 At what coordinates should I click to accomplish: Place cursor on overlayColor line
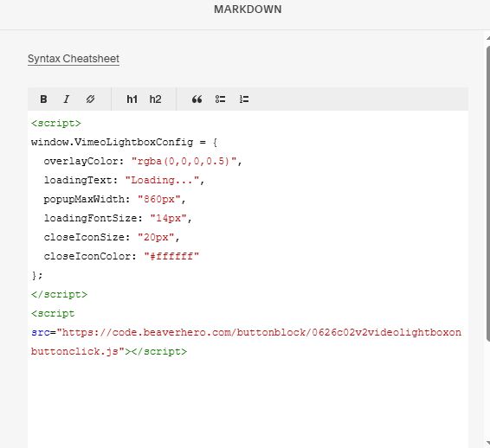(x=143, y=162)
